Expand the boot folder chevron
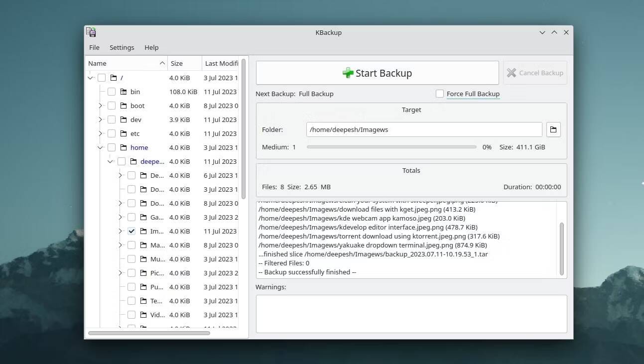The image size is (644, 364). tap(100, 106)
